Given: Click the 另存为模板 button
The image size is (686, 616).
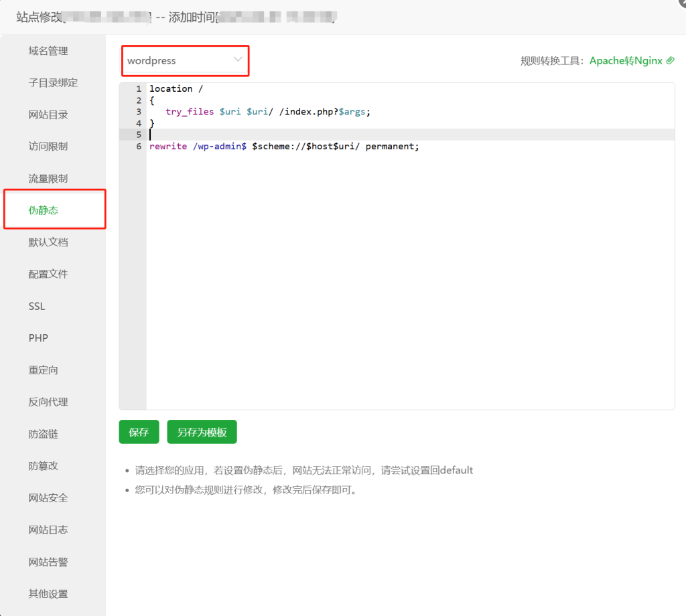Looking at the screenshot, I should click(202, 433).
